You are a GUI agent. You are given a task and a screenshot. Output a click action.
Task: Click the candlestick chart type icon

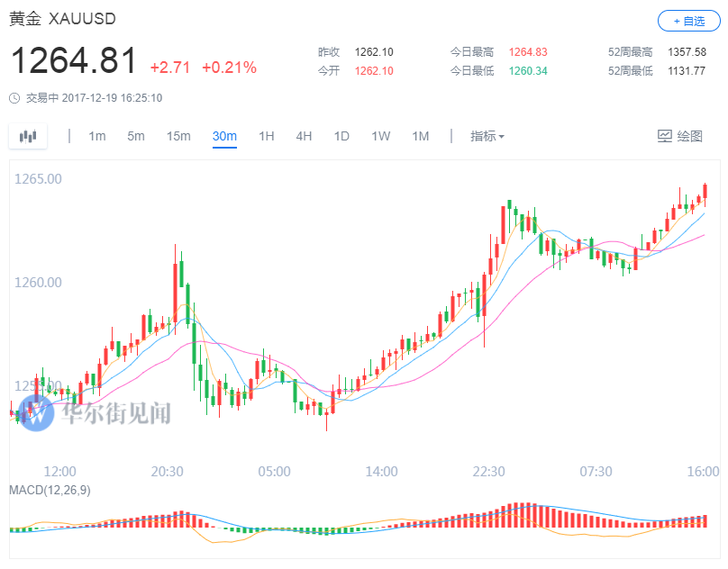pyautogui.click(x=28, y=136)
